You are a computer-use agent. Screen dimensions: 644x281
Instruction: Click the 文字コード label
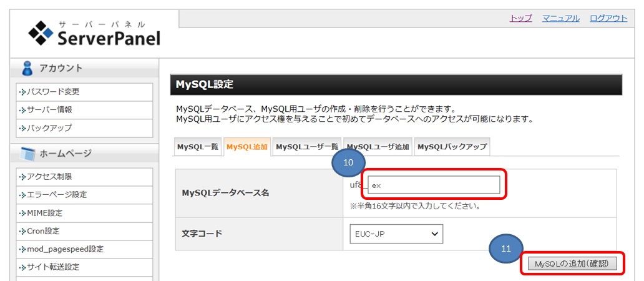pyautogui.click(x=201, y=234)
